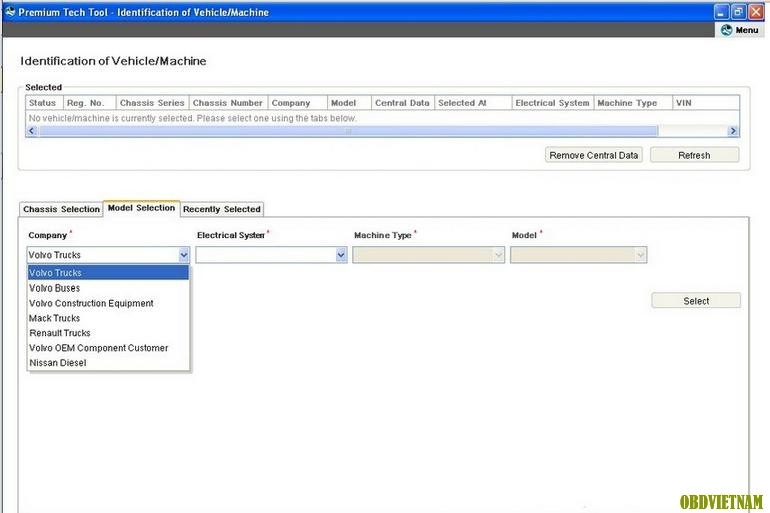Click the Reg. No. column header

point(90,103)
